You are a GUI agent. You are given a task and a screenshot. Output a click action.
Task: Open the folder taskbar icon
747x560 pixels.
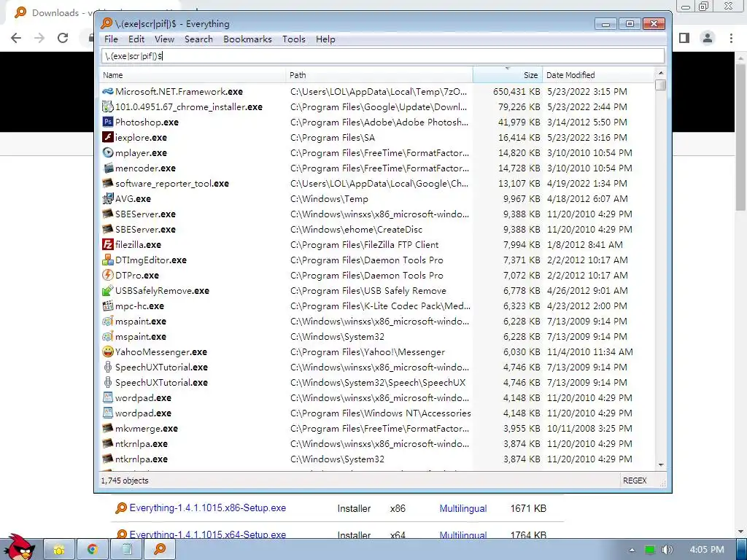pos(58,550)
